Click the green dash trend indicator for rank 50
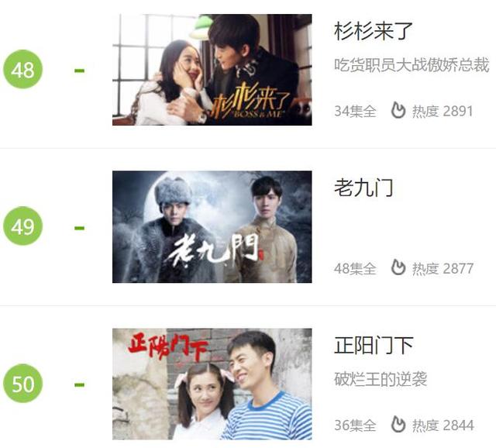The height and width of the screenshot is (448, 496). coord(79,384)
